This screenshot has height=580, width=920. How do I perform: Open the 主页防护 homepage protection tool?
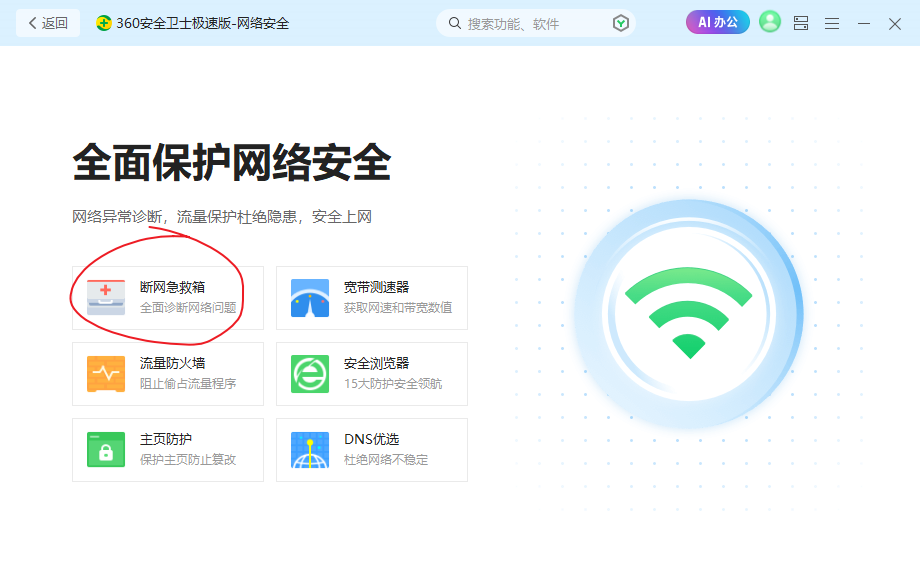click(x=167, y=449)
